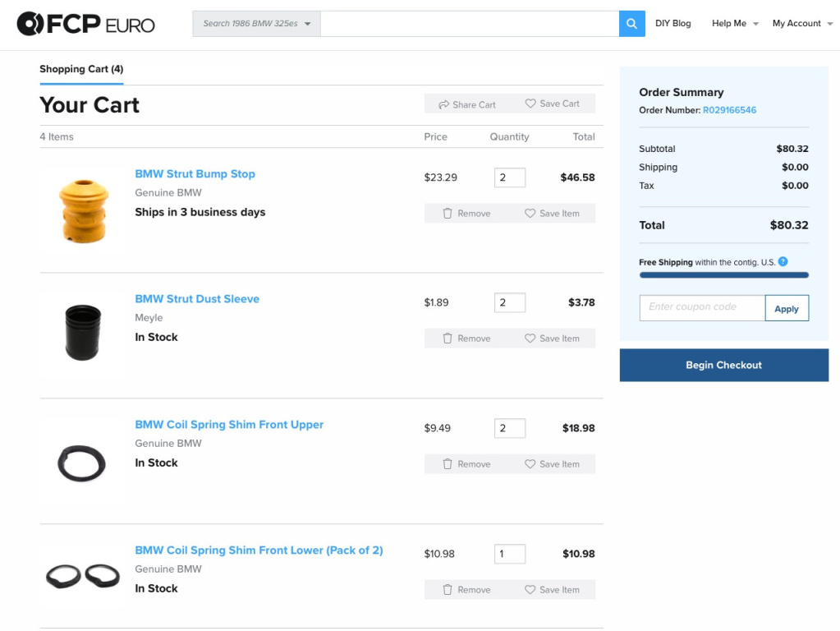
Task: Click the Free Shipping help question icon
Action: (783, 261)
